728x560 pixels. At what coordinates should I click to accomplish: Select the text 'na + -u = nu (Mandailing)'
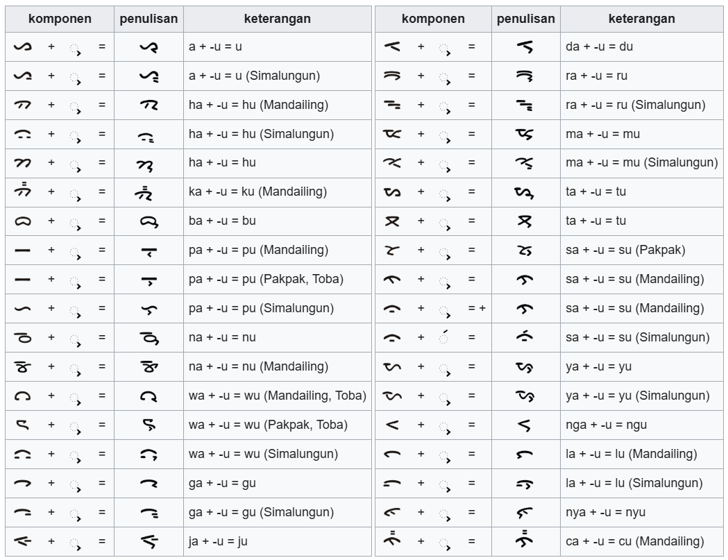(258, 366)
